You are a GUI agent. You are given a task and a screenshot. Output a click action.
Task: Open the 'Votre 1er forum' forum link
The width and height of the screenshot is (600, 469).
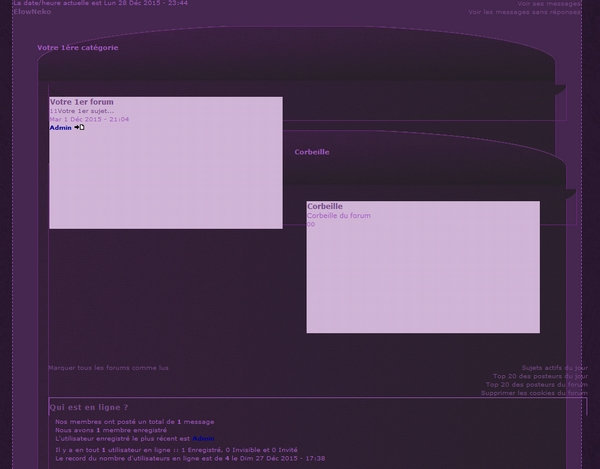(82, 102)
